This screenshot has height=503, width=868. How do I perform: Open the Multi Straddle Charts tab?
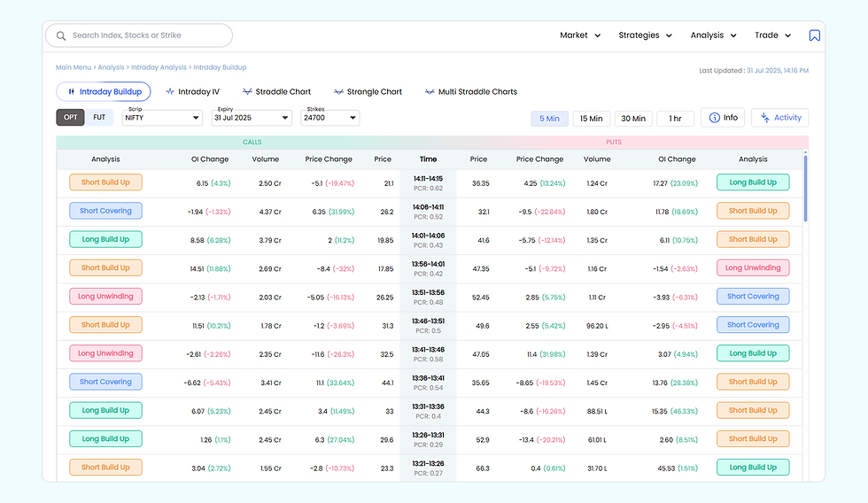click(x=471, y=91)
